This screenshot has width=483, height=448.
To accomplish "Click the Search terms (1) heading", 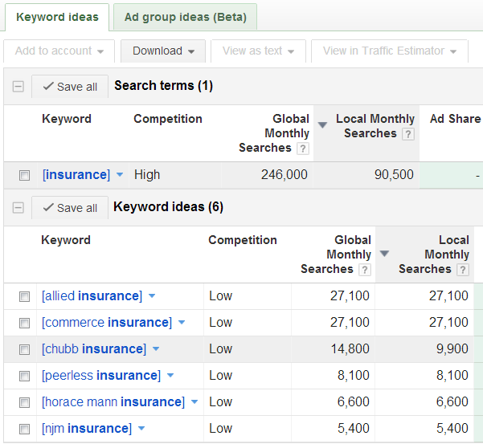I will (x=164, y=86).
